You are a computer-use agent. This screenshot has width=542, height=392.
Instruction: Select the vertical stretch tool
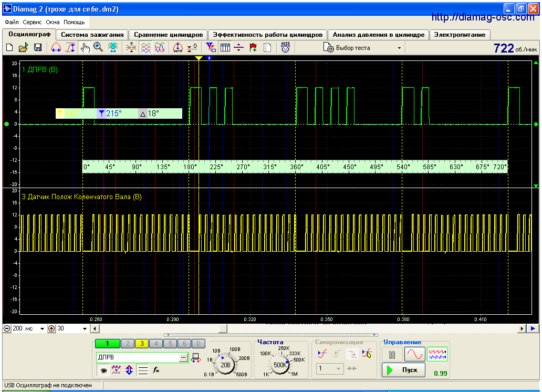click(70, 47)
